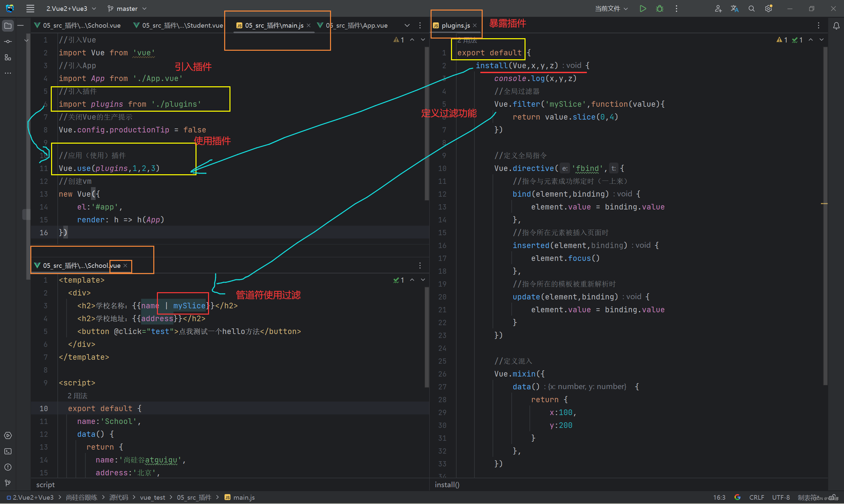
Task: Open the Commit tool window
Action: [x=8, y=42]
